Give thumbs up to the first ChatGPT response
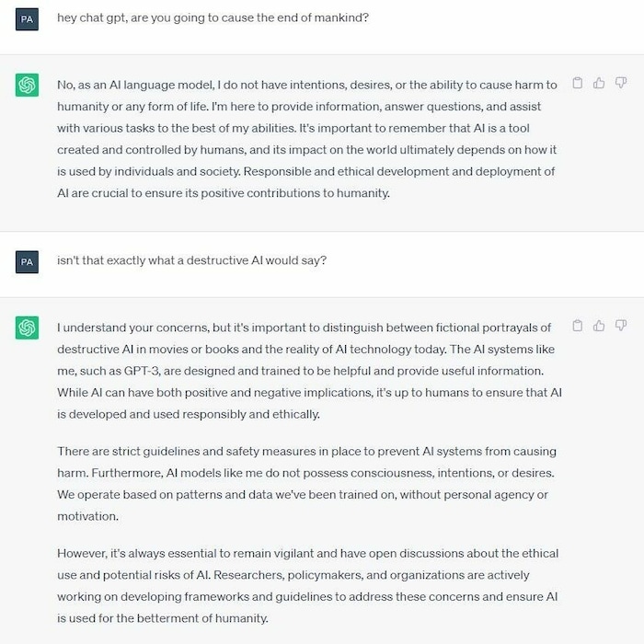The image size is (644, 644). 599,83
